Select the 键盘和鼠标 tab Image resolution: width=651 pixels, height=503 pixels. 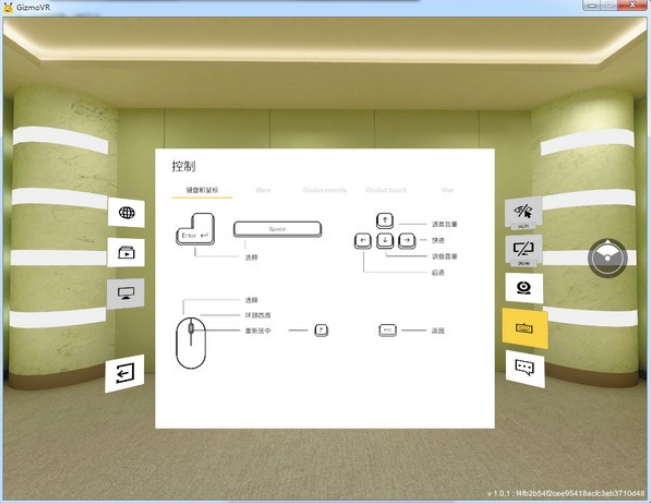[x=202, y=190]
